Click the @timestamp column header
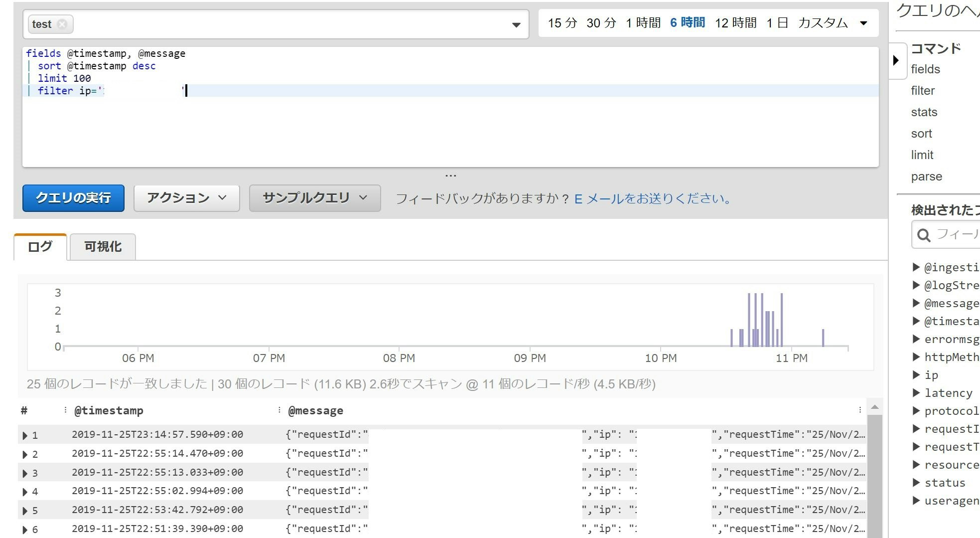The width and height of the screenshot is (980, 538). coord(109,411)
